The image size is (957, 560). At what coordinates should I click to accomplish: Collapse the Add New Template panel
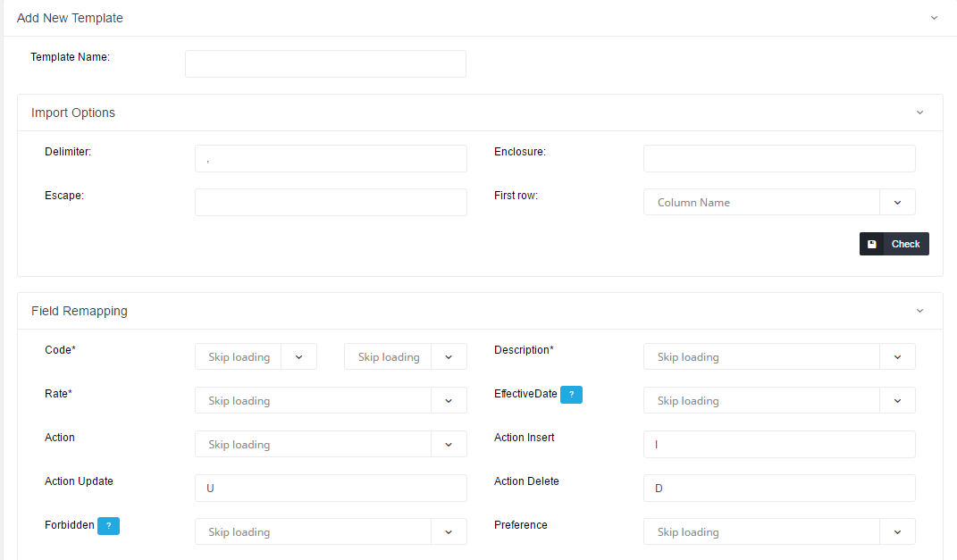coord(934,18)
